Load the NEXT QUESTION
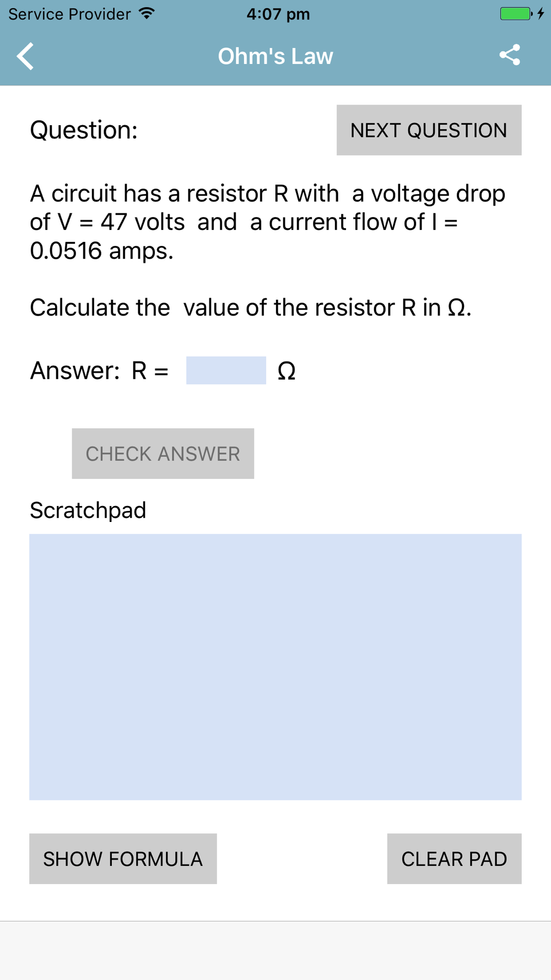The height and width of the screenshot is (980, 551). (x=429, y=130)
